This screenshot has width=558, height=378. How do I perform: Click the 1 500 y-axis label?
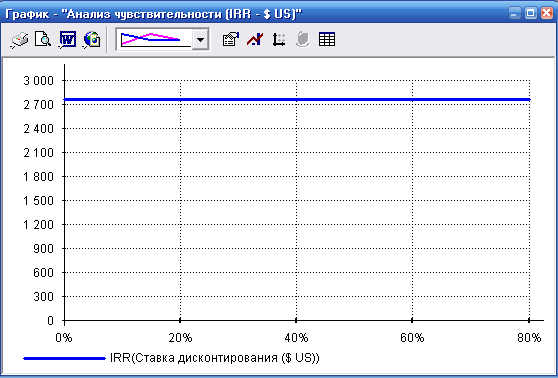click(x=38, y=201)
